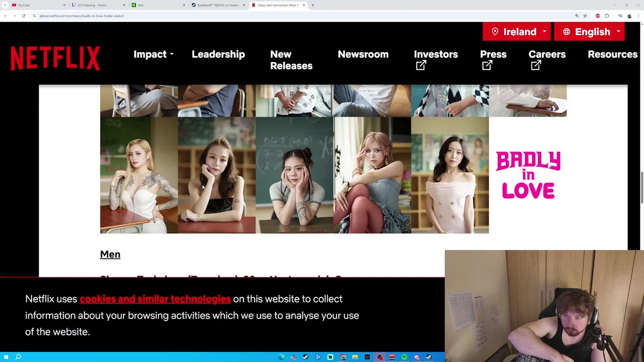644x362 pixels.
Task: Expand the Impact menu arrow
Action: click(172, 54)
